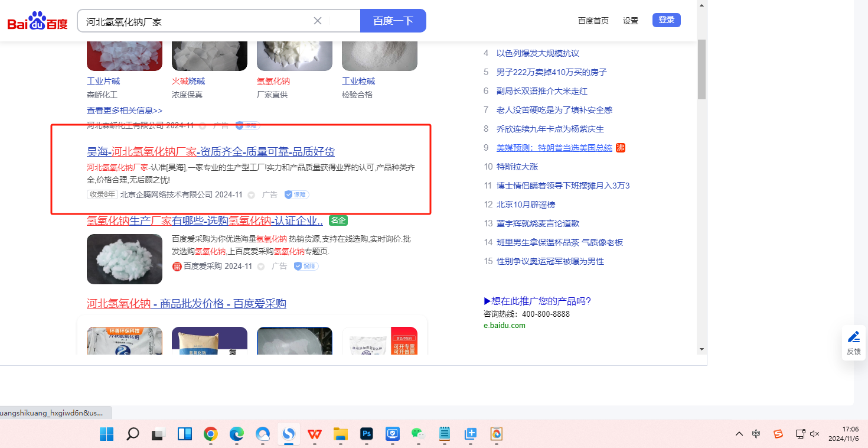The width and height of the screenshot is (868, 448).
Task: Open WeChat from the taskbar
Action: point(418,434)
